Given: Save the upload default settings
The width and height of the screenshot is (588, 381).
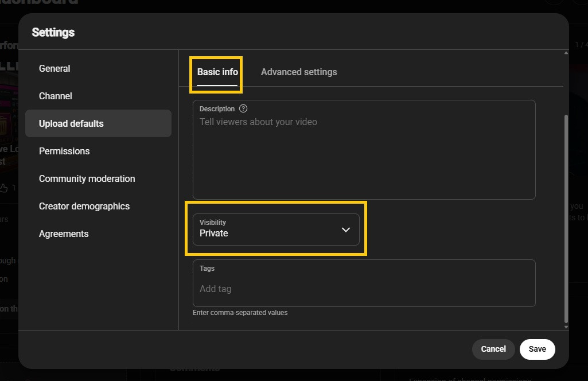Looking at the screenshot, I should tap(537, 349).
